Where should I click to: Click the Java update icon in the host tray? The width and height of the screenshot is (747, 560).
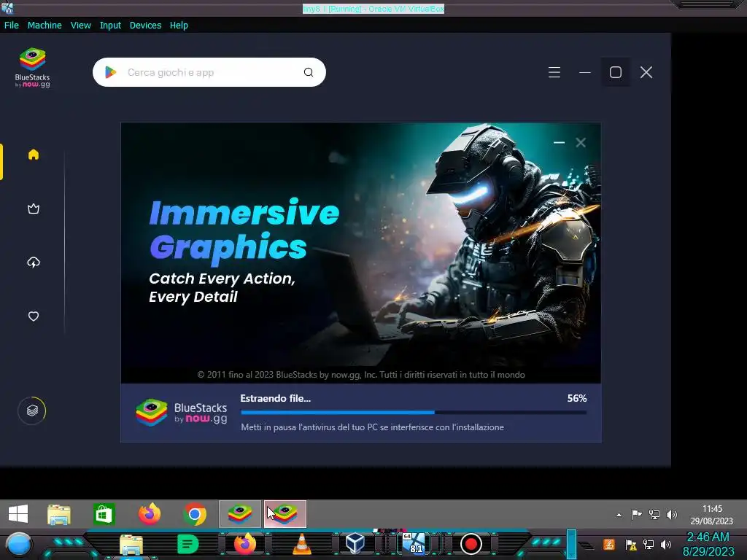[609, 544]
